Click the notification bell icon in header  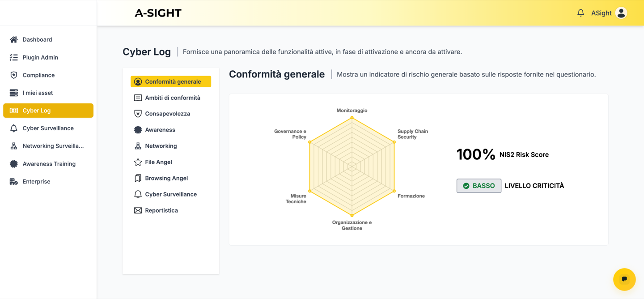coord(580,13)
